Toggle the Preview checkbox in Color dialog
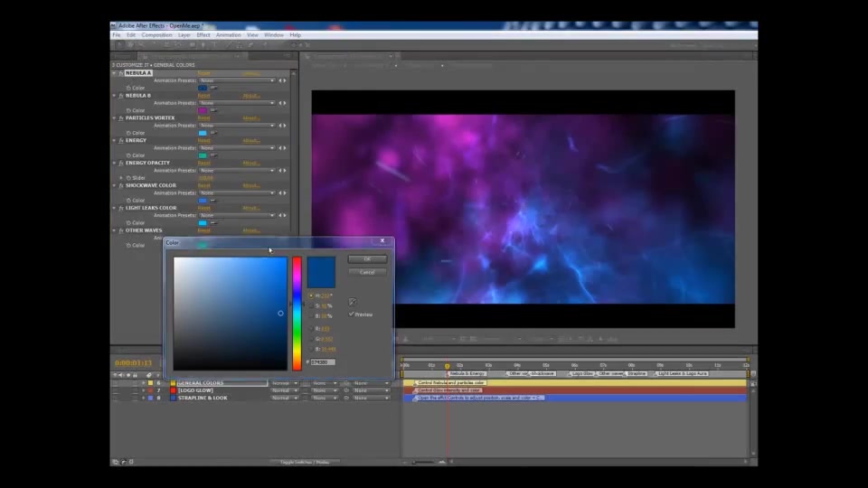The height and width of the screenshot is (488, 868). 352,314
